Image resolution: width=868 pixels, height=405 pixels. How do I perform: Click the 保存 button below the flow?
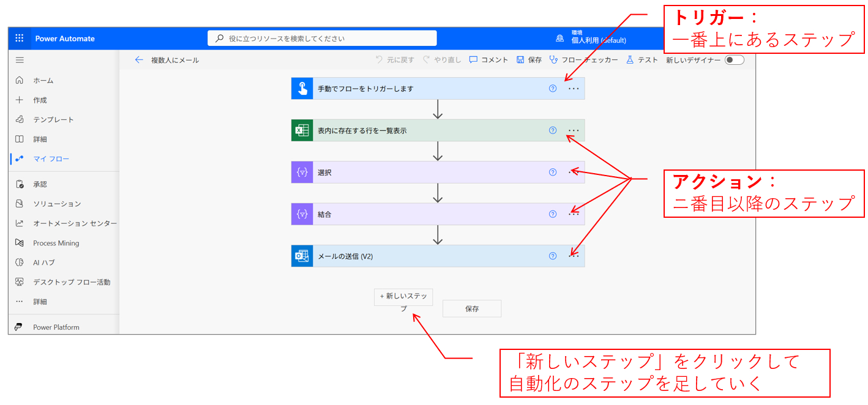[x=471, y=309]
